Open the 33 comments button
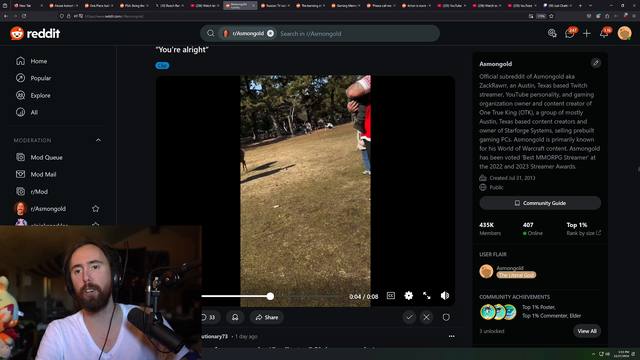This screenshot has height=360, width=640. coord(210,317)
